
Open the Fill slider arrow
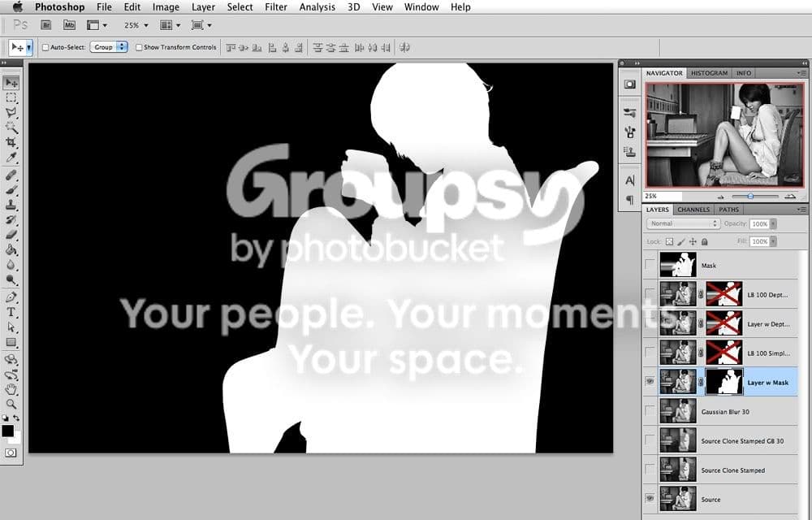tap(773, 241)
